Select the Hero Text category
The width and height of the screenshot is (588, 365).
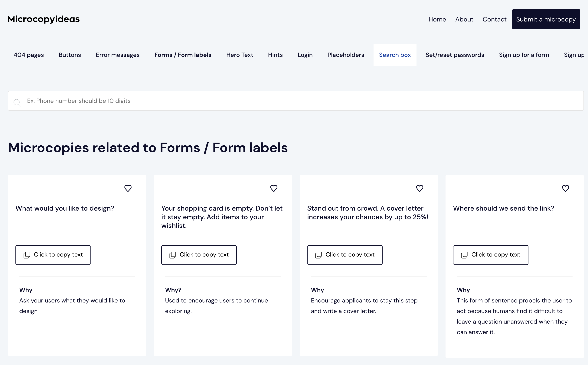pos(240,55)
